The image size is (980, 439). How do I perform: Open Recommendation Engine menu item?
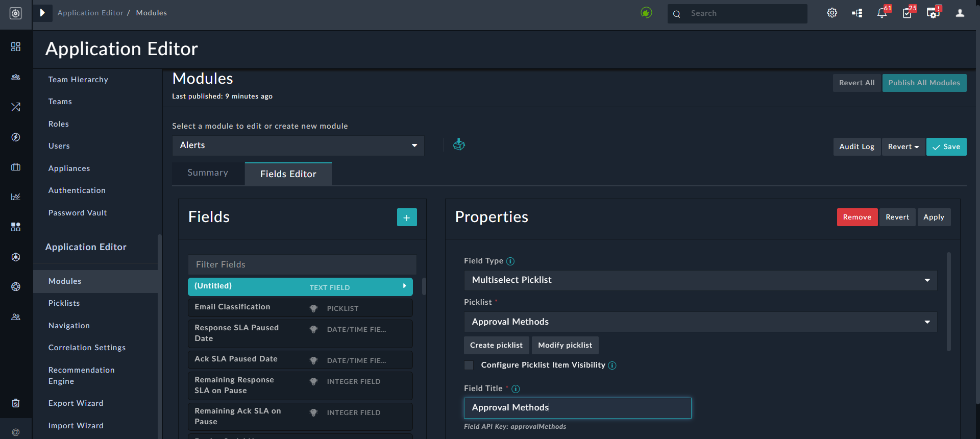click(x=82, y=376)
